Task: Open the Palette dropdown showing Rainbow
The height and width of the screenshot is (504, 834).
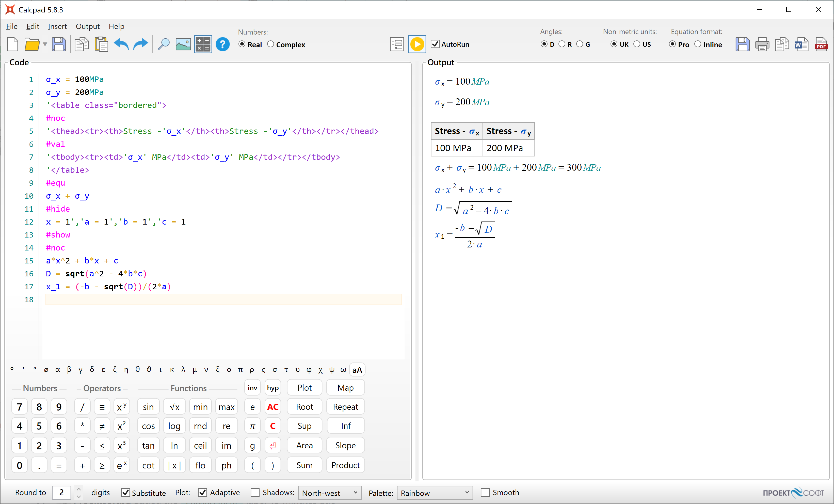Action: click(x=435, y=493)
